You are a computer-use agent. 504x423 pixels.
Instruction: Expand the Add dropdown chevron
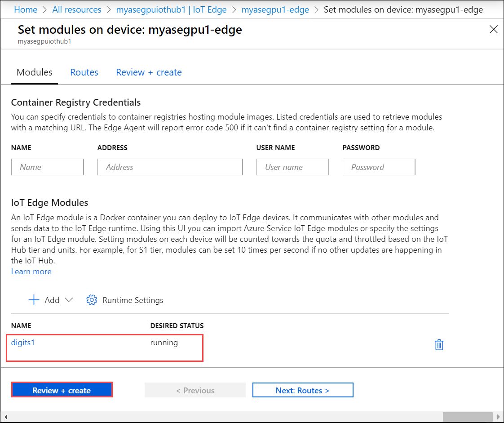(69, 300)
